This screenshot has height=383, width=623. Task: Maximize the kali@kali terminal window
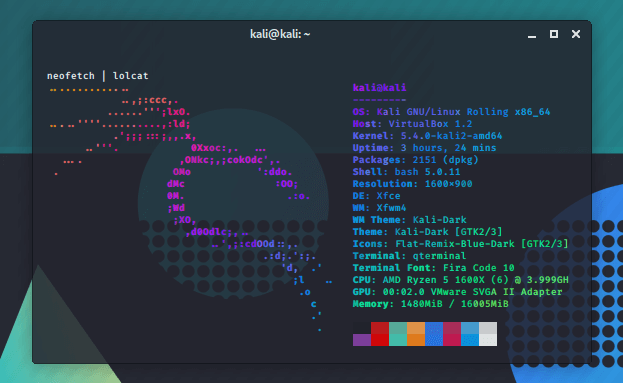pyautogui.click(x=554, y=34)
